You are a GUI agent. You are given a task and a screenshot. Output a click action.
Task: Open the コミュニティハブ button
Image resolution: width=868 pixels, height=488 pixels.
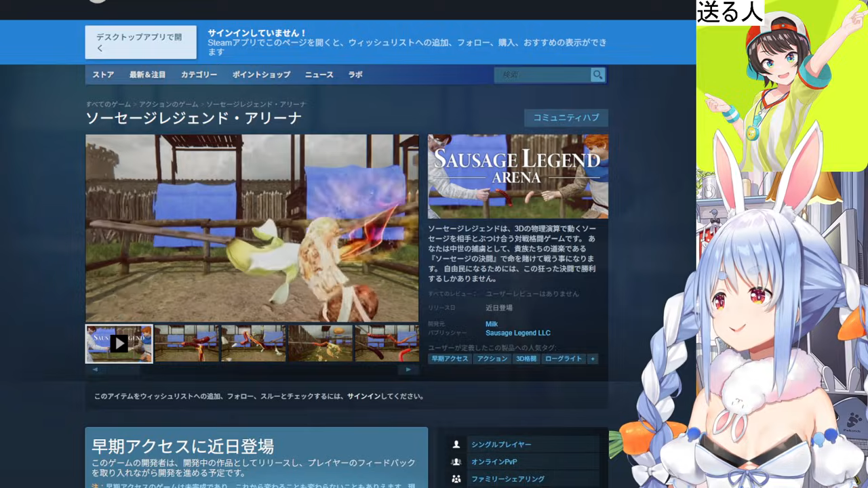[566, 117]
